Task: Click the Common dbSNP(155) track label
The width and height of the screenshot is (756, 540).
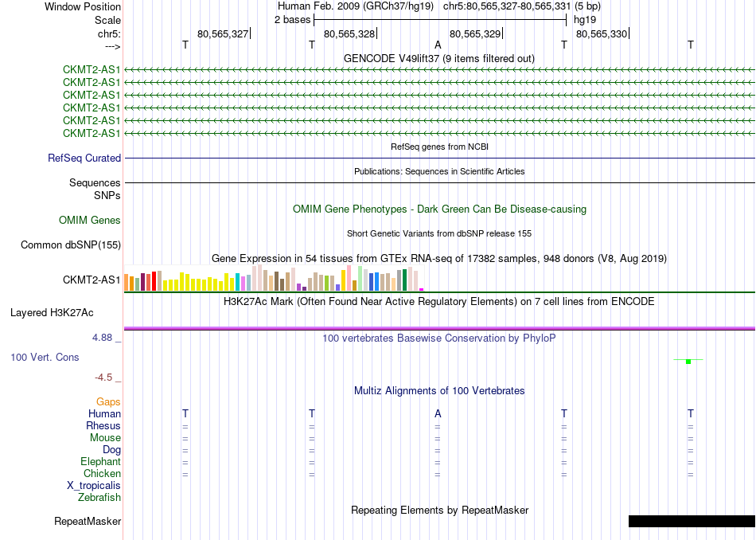Action: [71, 245]
